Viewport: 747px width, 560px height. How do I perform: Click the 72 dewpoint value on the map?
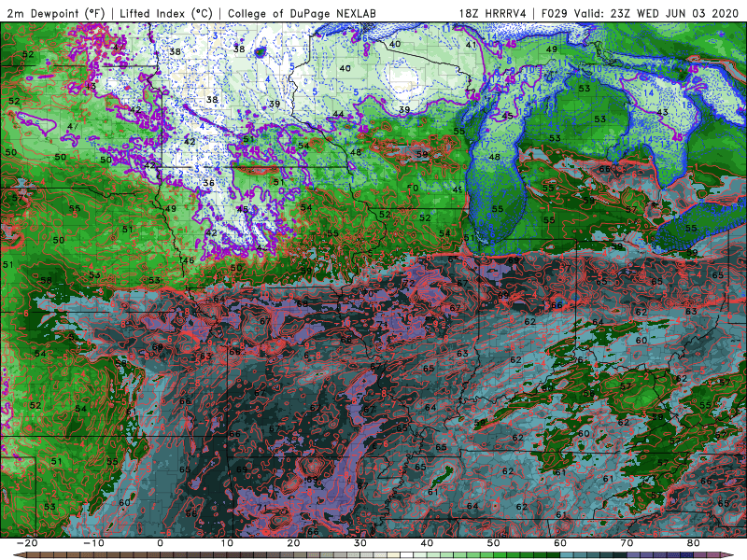409,283
